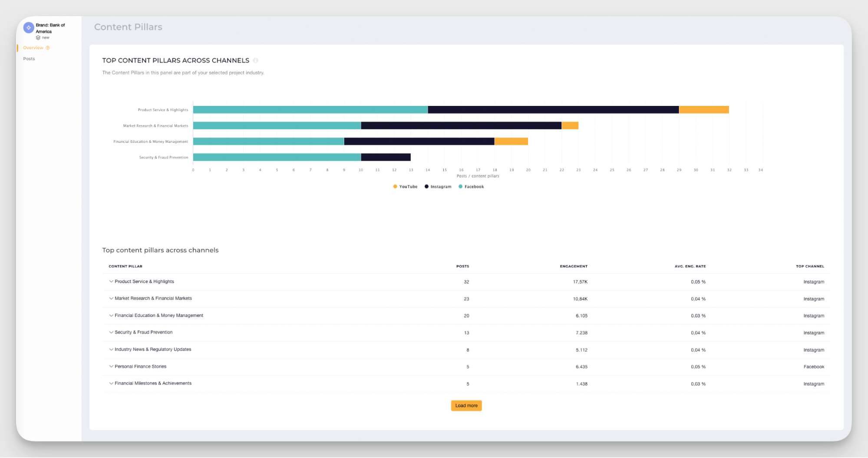Select the Facebook legend dot in the chart legend

coord(460,187)
